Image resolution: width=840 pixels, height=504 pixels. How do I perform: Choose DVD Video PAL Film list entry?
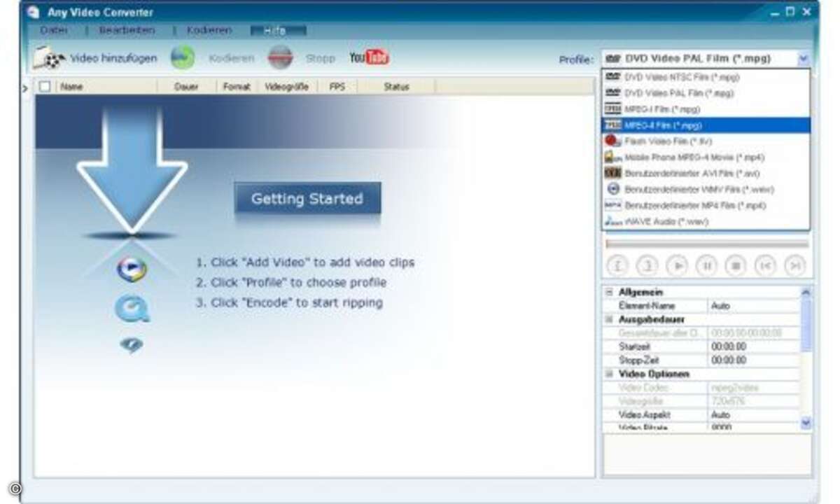(706, 93)
